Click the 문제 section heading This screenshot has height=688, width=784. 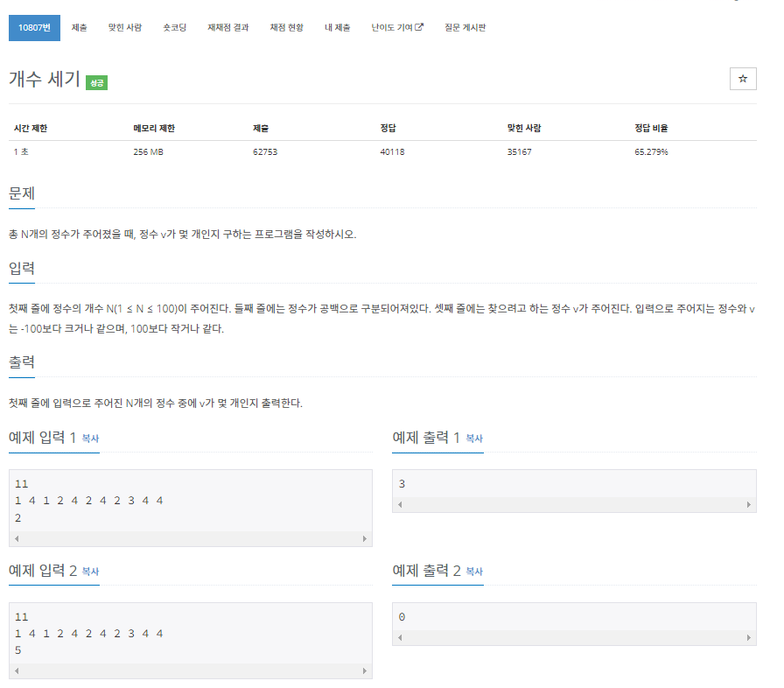tap(22, 193)
